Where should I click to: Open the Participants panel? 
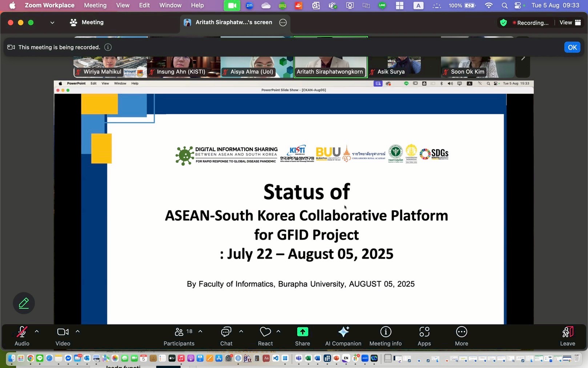[179, 336]
